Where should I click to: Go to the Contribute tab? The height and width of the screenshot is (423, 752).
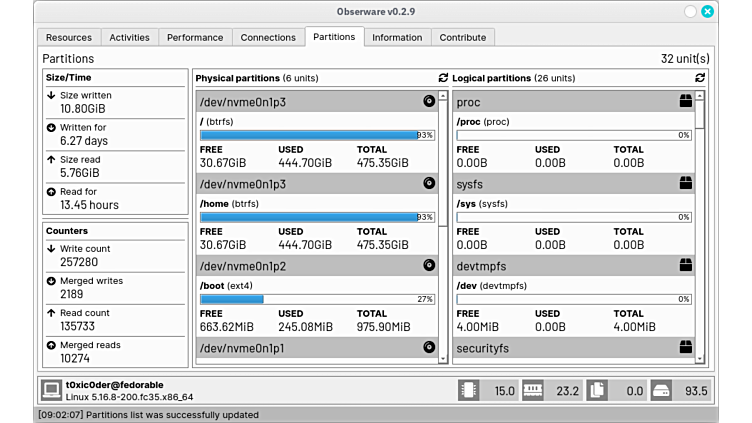tap(463, 37)
